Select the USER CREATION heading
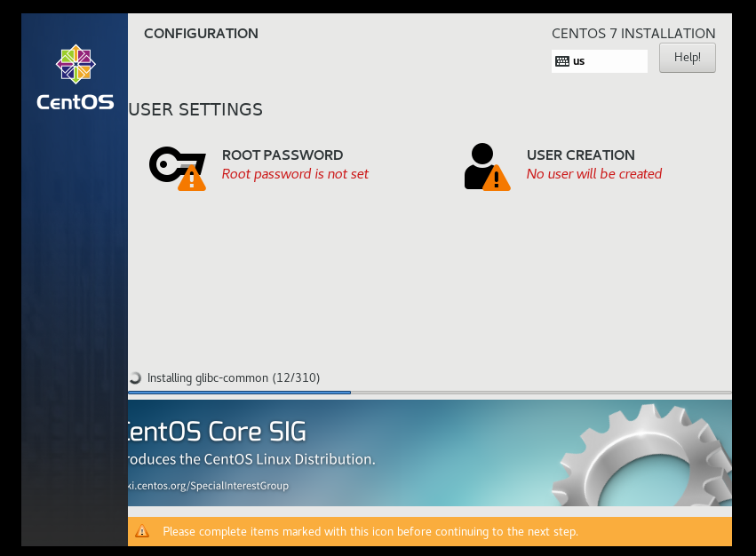The width and height of the screenshot is (756, 556). pyautogui.click(x=580, y=155)
